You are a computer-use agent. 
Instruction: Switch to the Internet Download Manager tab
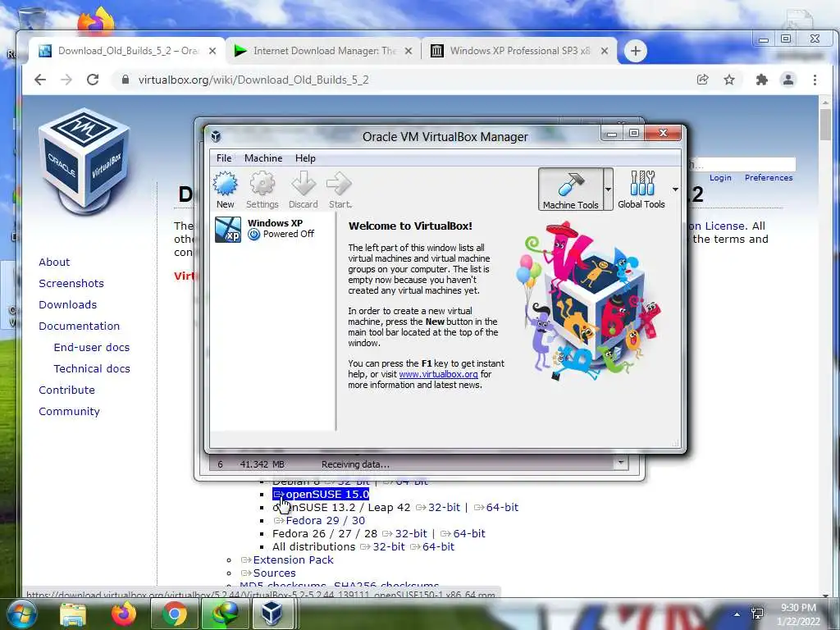coord(323,51)
